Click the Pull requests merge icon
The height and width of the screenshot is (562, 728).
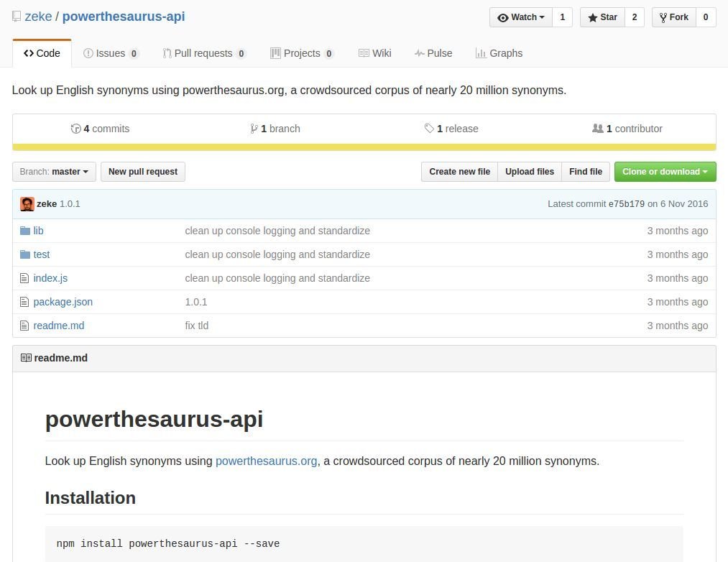click(167, 53)
